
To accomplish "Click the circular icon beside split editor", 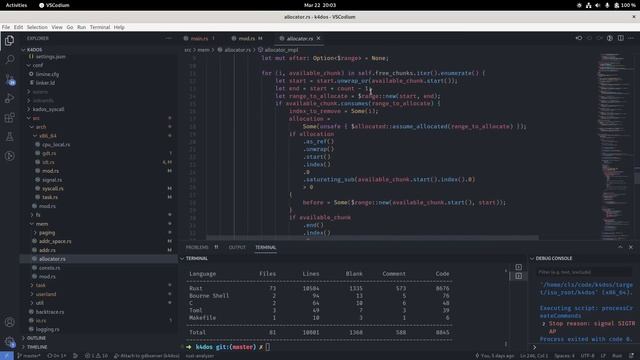I will click(610, 38).
